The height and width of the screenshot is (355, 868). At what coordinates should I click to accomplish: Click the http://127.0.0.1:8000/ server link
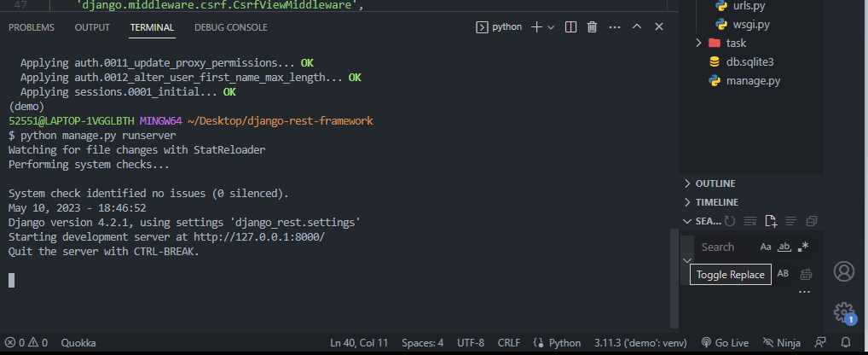[258, 237]
